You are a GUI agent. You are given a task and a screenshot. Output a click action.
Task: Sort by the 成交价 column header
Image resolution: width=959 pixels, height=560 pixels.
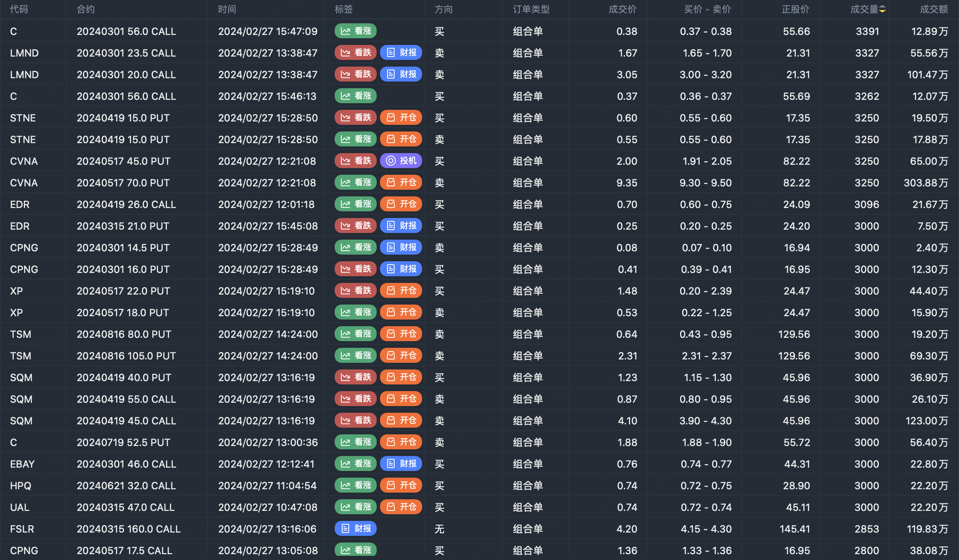(622, 9)
